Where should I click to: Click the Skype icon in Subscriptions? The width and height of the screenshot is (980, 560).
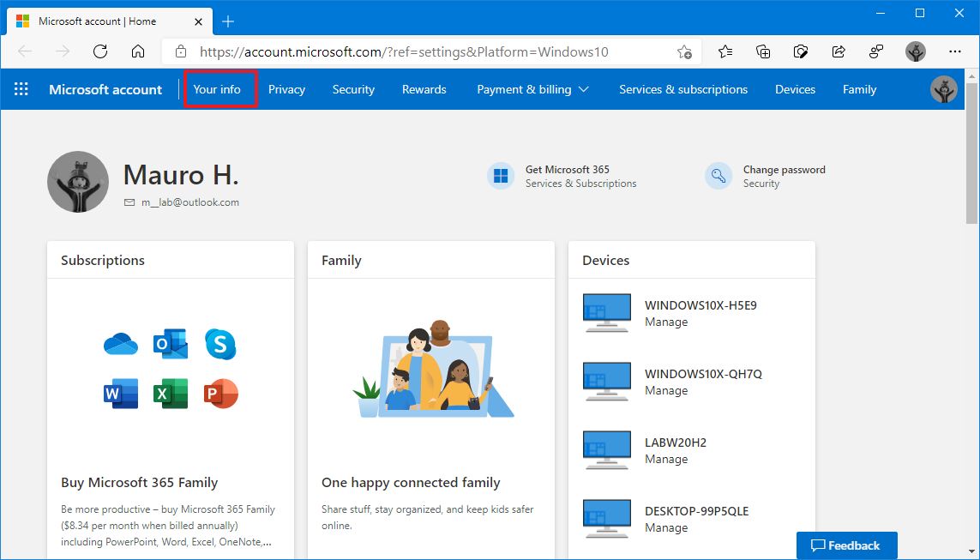point(220,344)
